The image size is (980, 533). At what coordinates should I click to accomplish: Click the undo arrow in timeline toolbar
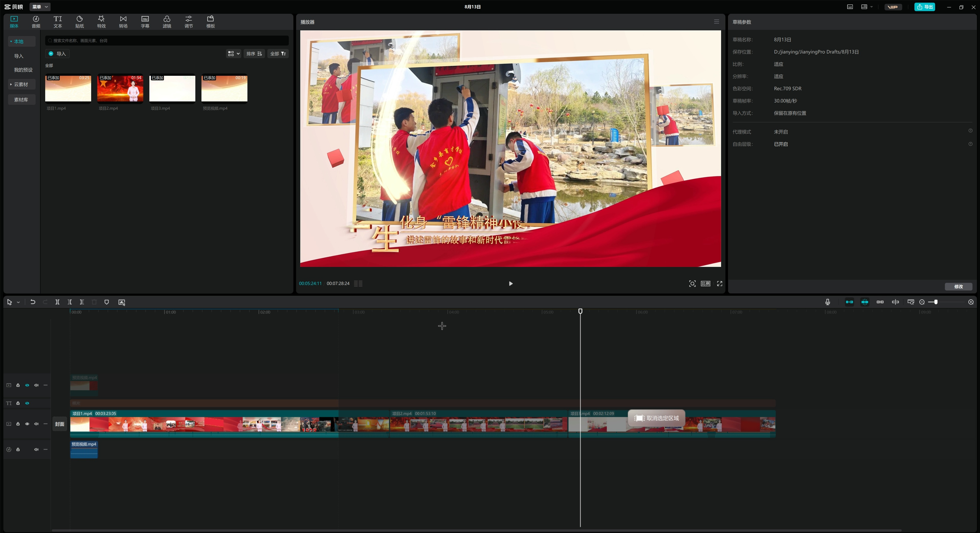[x=33, y=302]
